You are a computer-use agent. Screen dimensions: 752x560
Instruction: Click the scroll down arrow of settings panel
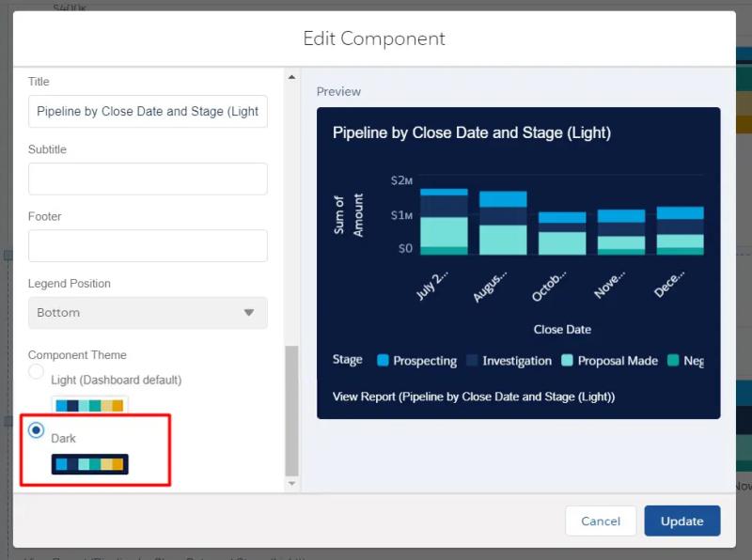(291, 483)
